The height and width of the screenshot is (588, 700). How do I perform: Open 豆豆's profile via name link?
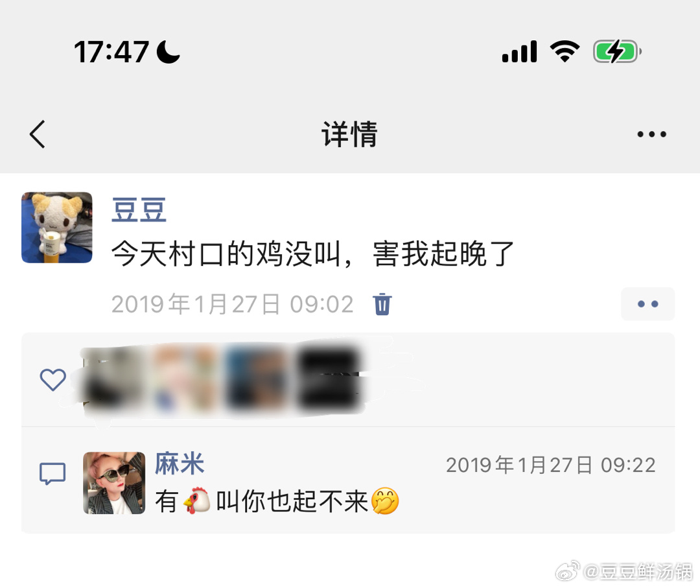(139, 210)
